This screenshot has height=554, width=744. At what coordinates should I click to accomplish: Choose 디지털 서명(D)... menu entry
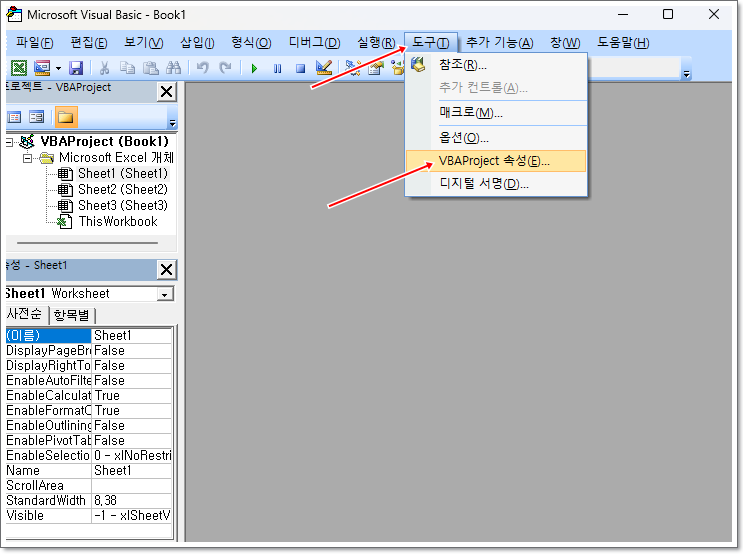tap(497, 183)
